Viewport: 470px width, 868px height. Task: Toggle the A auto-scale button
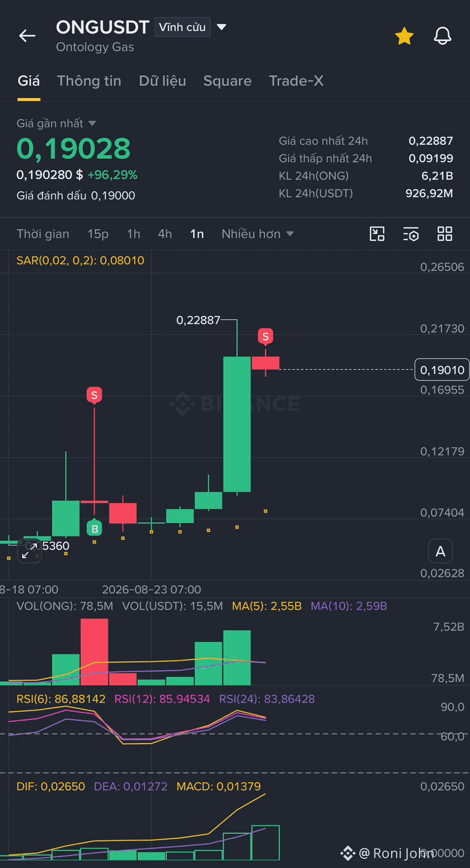(440, 551)
